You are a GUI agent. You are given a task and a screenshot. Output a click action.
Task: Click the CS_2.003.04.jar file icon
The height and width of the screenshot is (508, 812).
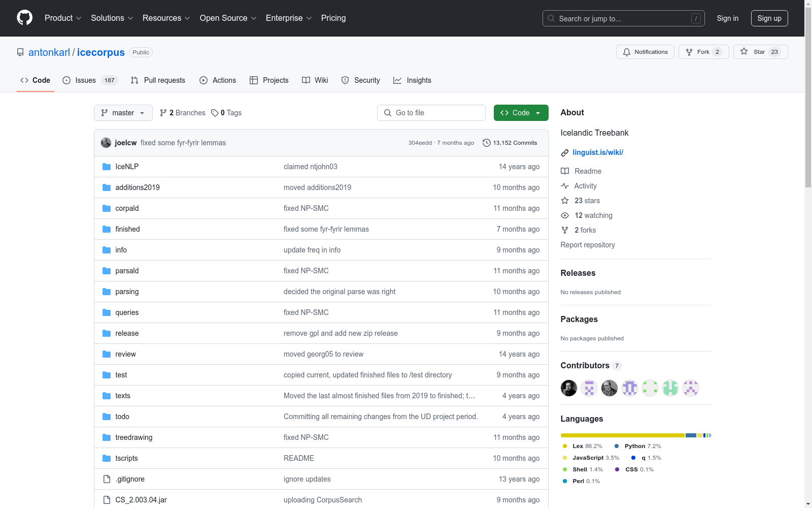[x=107, y=500]
